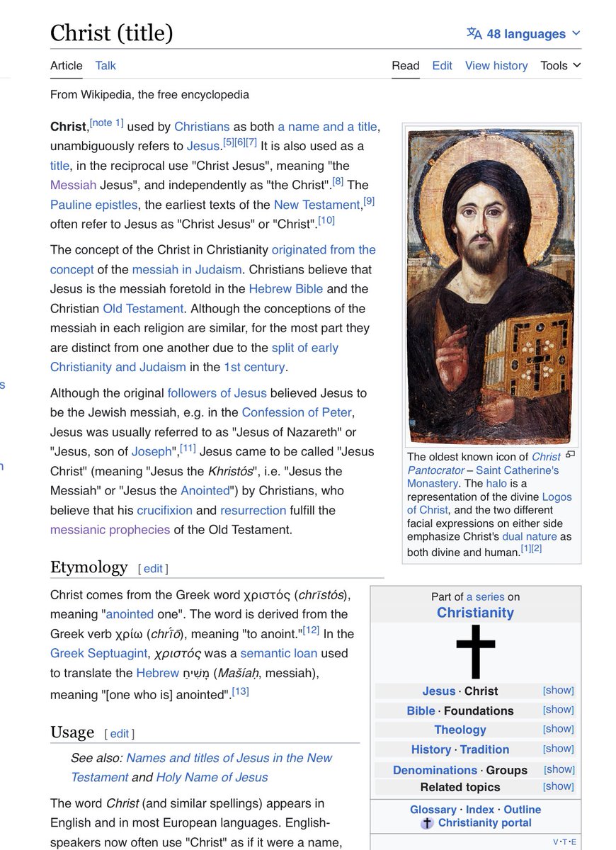
Task: Open the Edit tab
Action: 443,65
